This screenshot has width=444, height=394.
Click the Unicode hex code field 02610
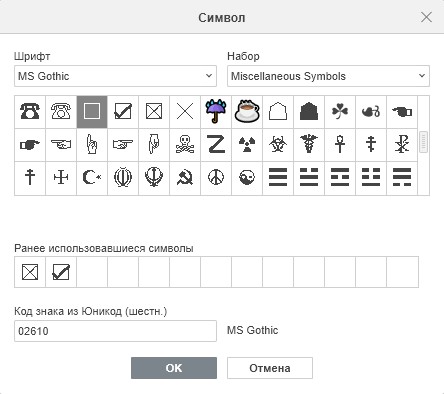[x=115, y=331]
